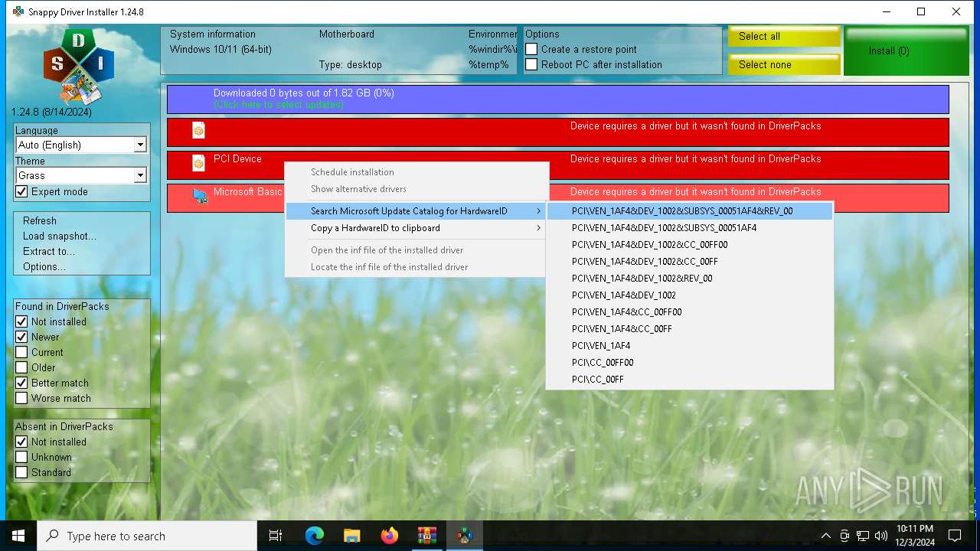980x551 pixels.
Task: Enable the Older filter checkbox
Action: (x=21, y=367)
